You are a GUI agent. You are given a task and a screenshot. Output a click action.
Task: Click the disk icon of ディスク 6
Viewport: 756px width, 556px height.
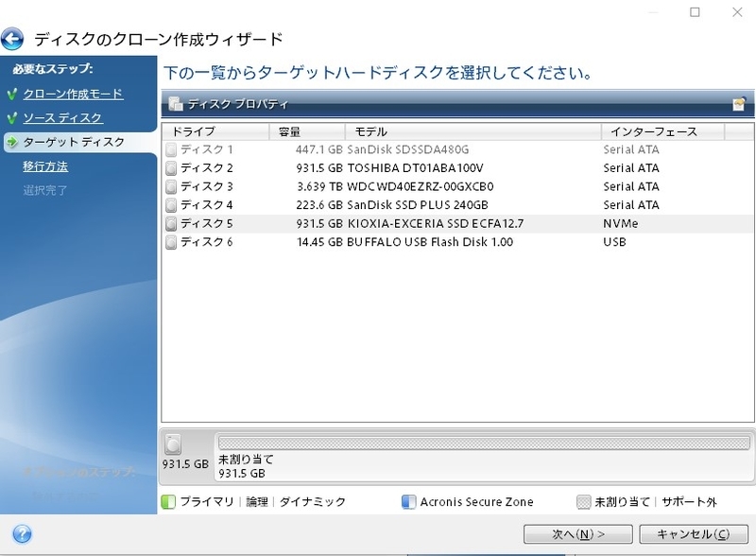pos(171,242)
